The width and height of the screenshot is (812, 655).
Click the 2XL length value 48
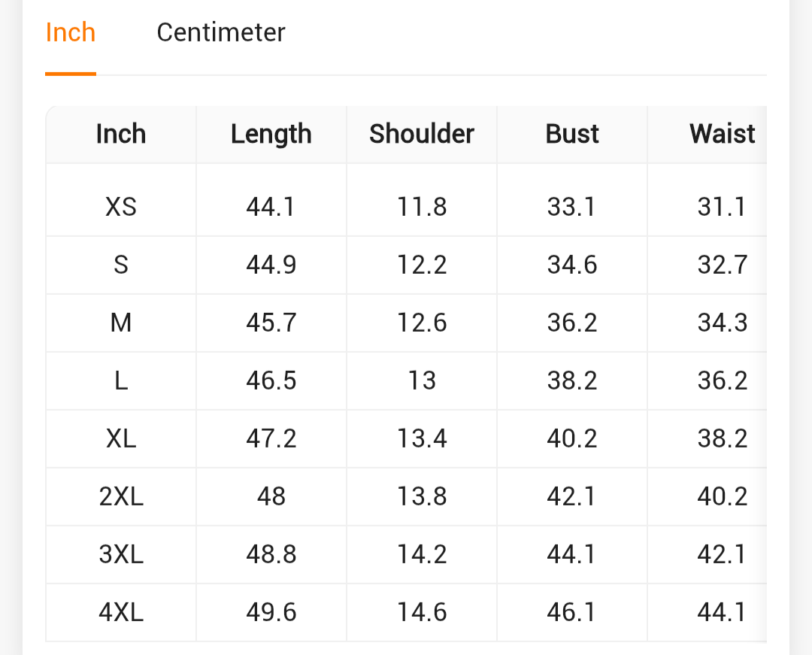(x=271, y=496)
